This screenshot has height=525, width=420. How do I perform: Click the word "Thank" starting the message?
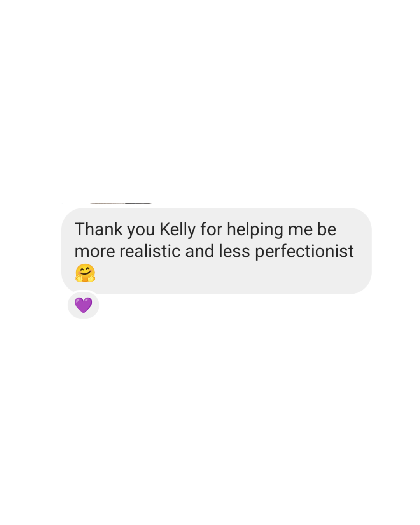(99, 229)
